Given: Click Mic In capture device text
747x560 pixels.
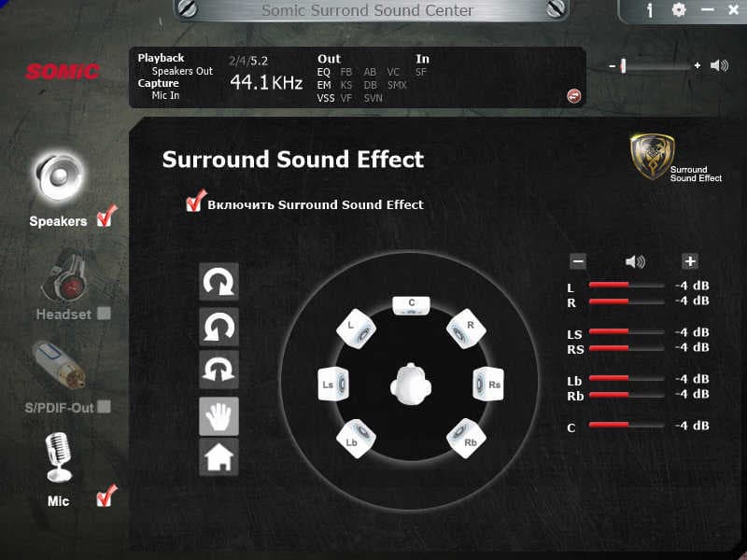Looking at the screenshot, I should (165, 95).
